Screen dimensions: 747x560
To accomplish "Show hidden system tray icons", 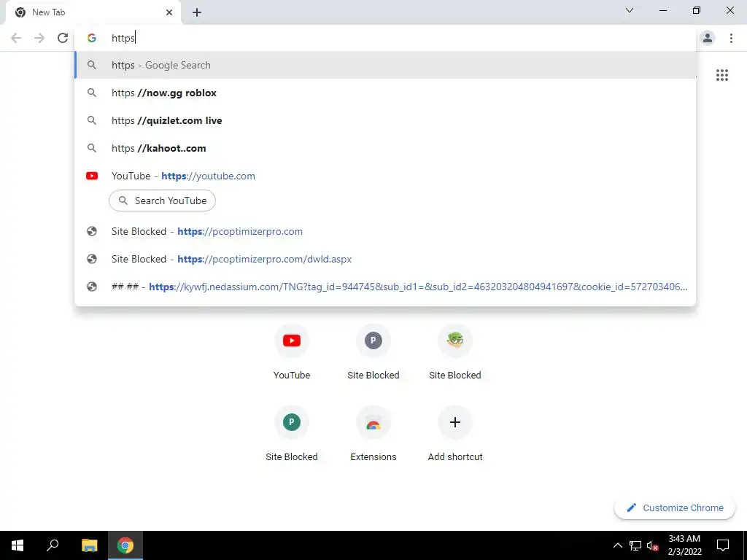I will coord(617,545).
